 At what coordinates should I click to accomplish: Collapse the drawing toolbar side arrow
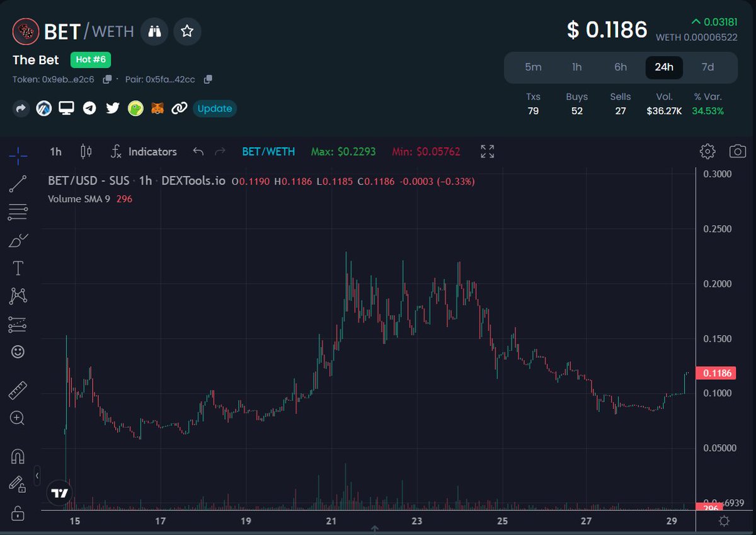click(x=37, y=476)
